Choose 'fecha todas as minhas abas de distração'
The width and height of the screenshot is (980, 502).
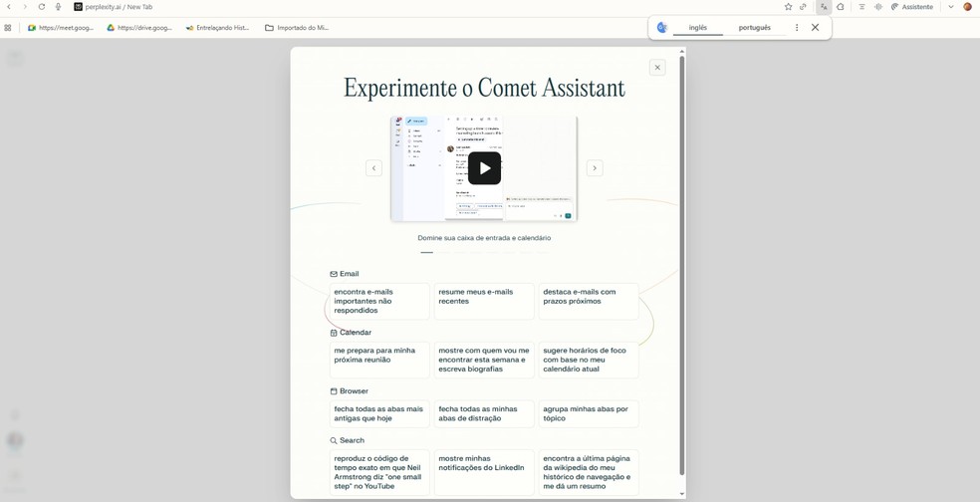coord(484,414)
